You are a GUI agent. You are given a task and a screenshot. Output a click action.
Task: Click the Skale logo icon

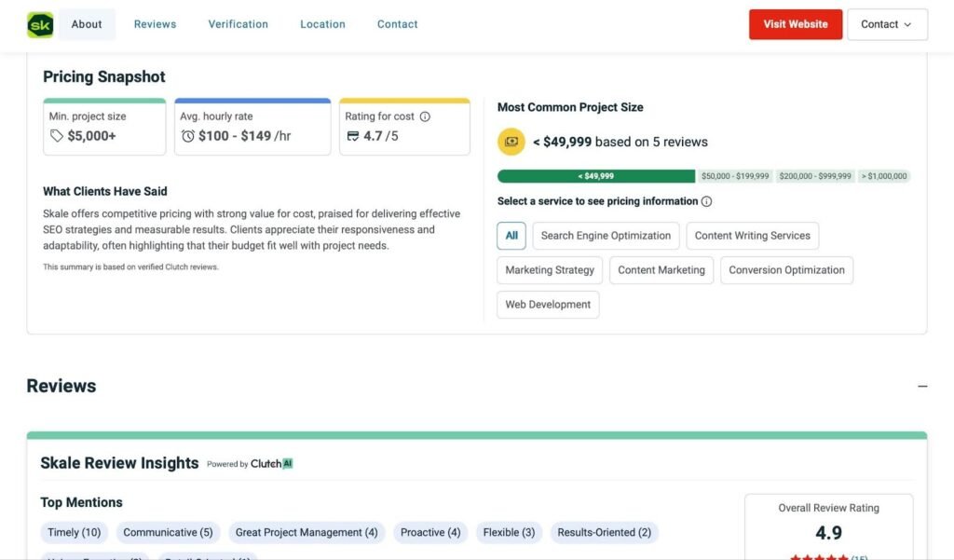(x=40, y=25)
